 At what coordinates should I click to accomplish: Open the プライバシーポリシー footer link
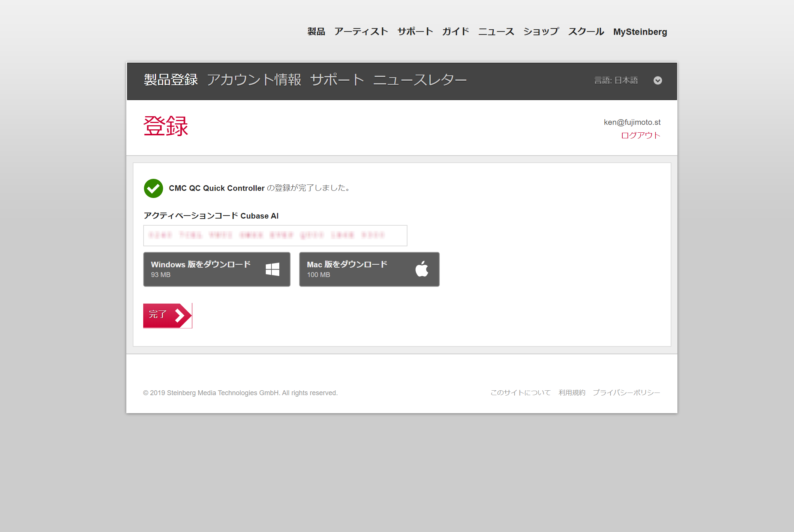pos(626,393)
